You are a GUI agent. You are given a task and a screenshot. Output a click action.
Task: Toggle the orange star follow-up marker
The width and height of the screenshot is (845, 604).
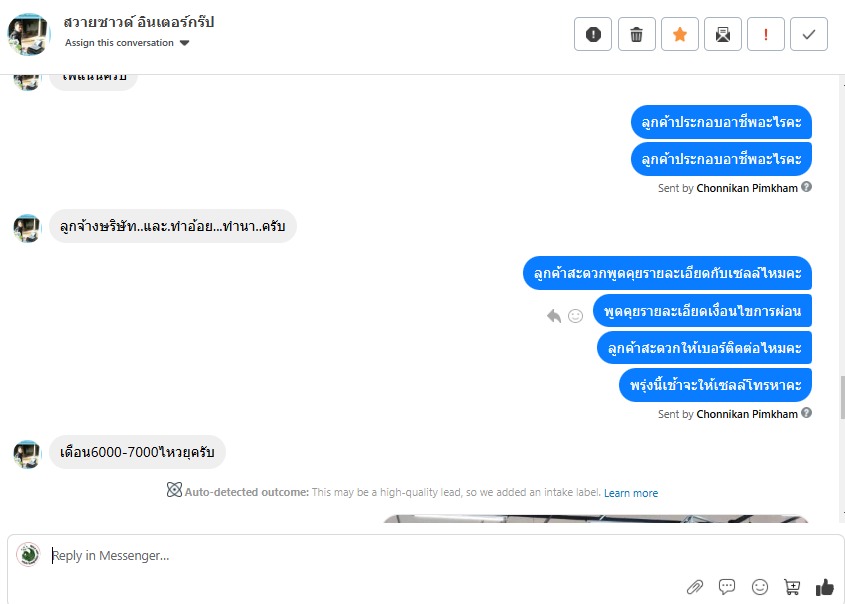point(680,34)
